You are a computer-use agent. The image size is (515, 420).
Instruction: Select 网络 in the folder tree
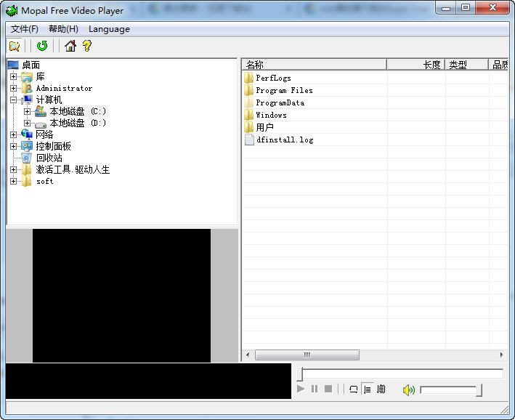[x=44, y=134]
